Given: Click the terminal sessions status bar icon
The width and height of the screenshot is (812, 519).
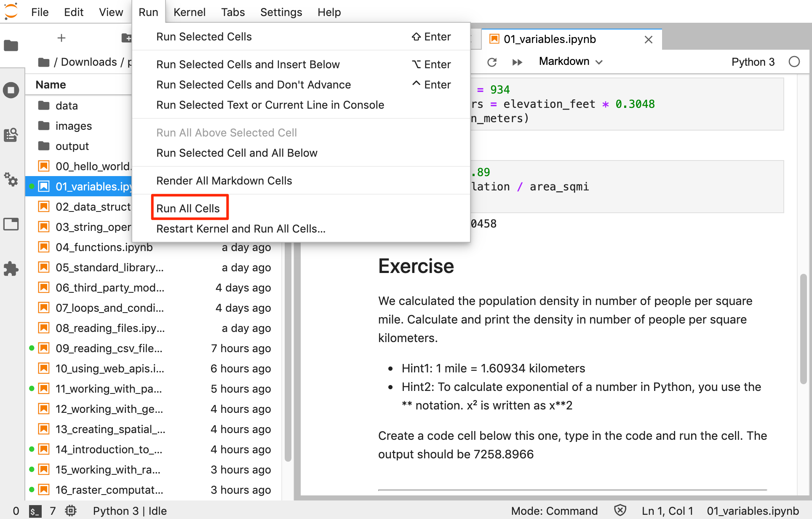Looking at the screenshot, I should click(35, 511).
